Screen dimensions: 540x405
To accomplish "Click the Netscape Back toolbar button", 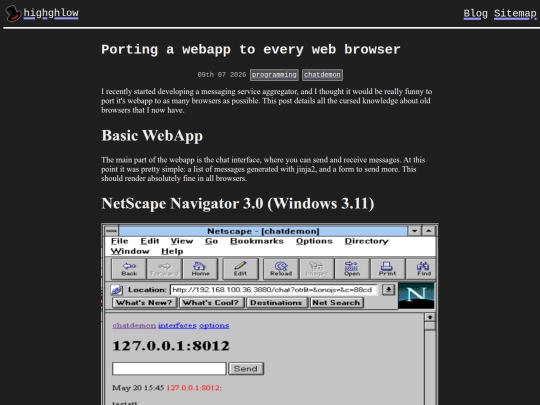I will (x=129, y=269).
